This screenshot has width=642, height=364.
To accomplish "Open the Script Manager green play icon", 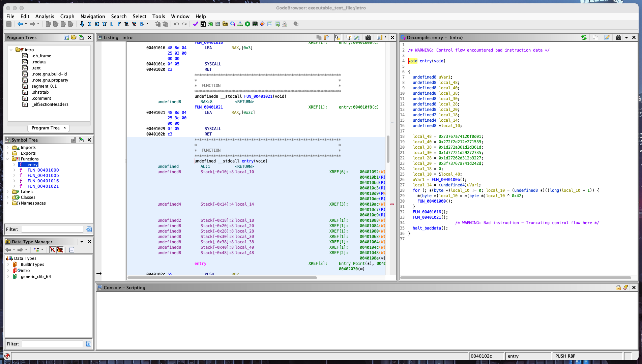I will point(247,24).
